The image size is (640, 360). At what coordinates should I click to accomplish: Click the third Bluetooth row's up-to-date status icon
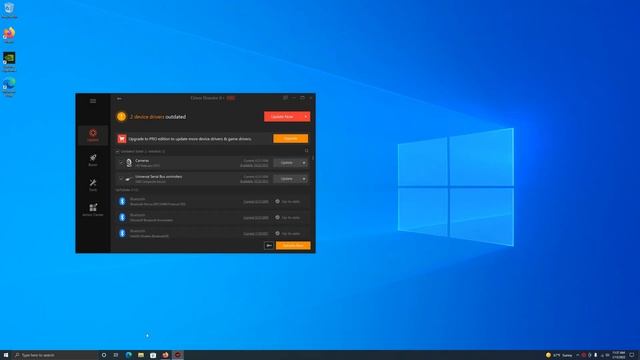[x=278, y=233]
